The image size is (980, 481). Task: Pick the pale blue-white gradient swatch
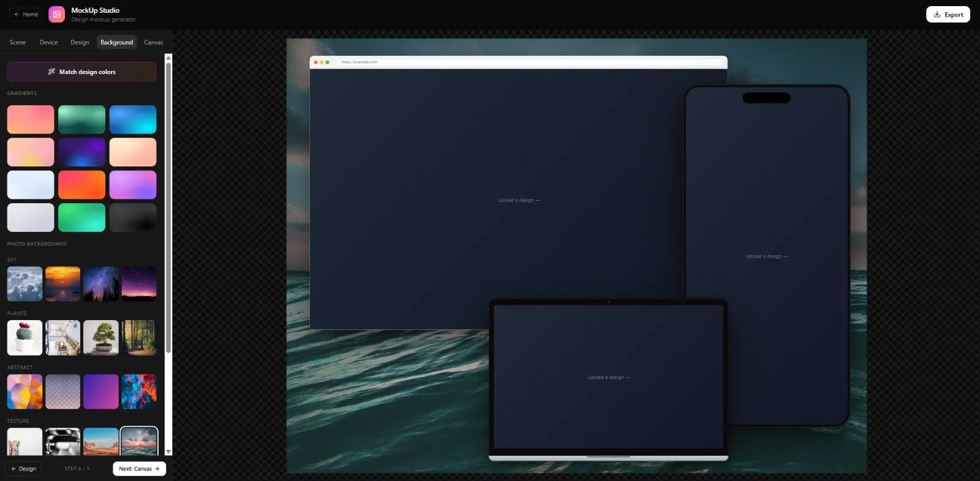pos(31,185)
